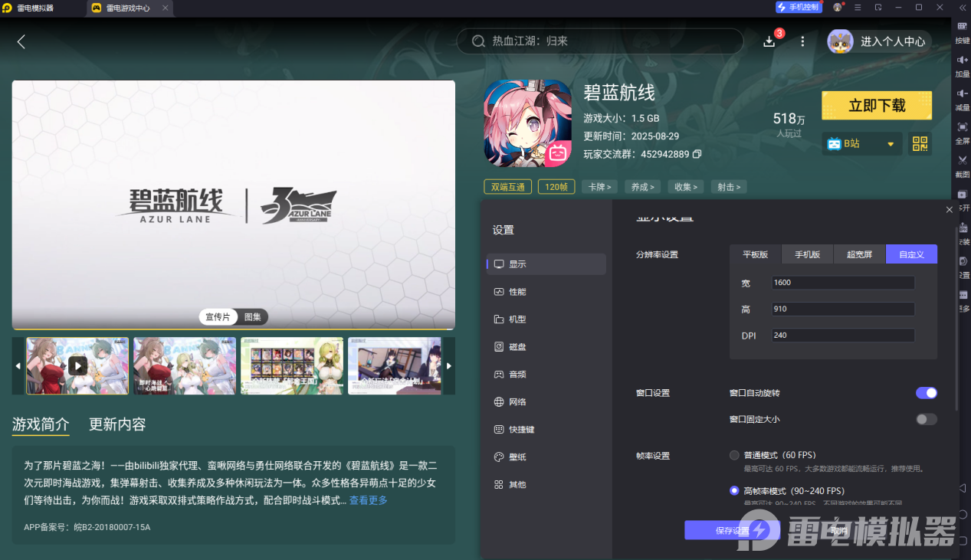Click 立即下载 download now button
971x560 pixels.
877,106
